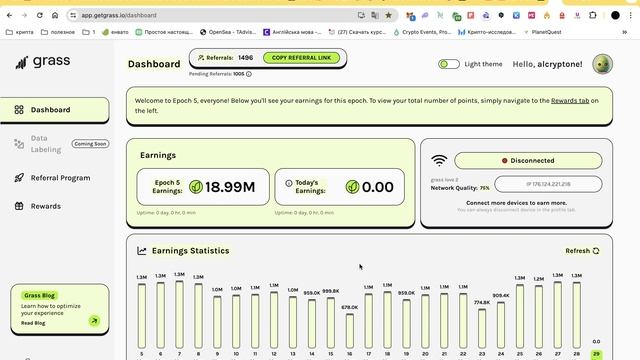Open the Dashboard sidebar item
Image resolution: width=640 pixels, height=360 pixels.
[x=55, y=110]
